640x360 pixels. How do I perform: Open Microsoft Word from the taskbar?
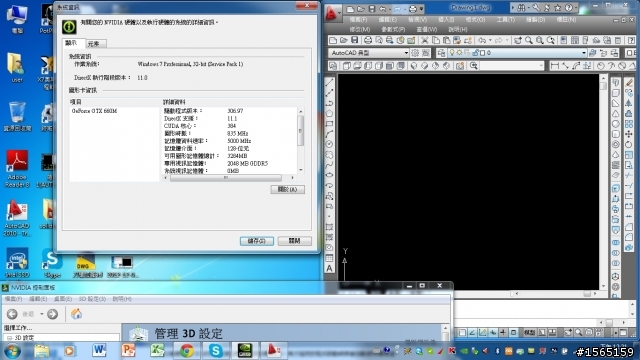(x=99, y=351)
